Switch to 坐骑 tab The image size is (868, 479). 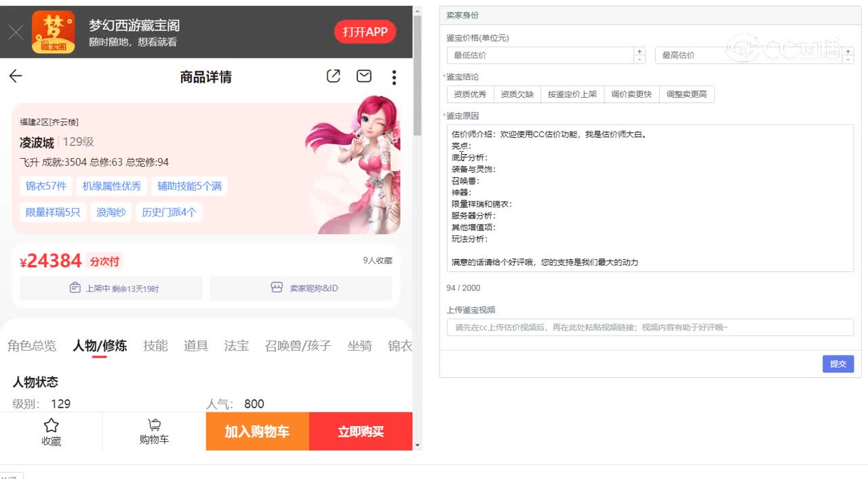tap(360, 346)
